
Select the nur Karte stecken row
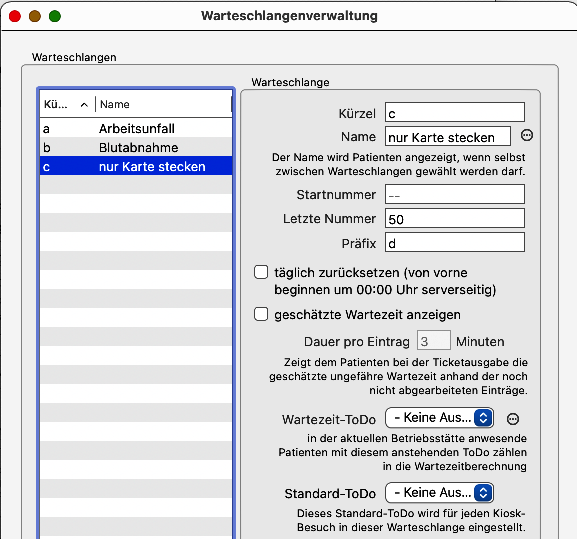pos(136,167)
